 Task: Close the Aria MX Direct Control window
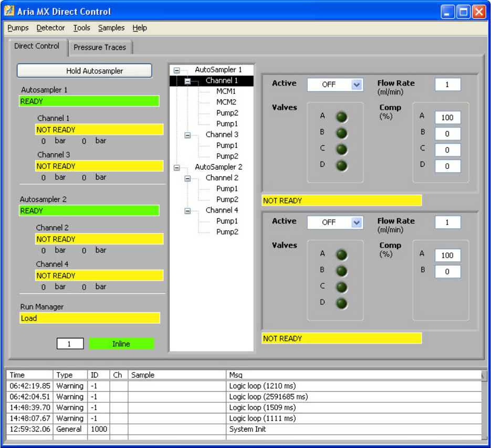tap(479, 12)
